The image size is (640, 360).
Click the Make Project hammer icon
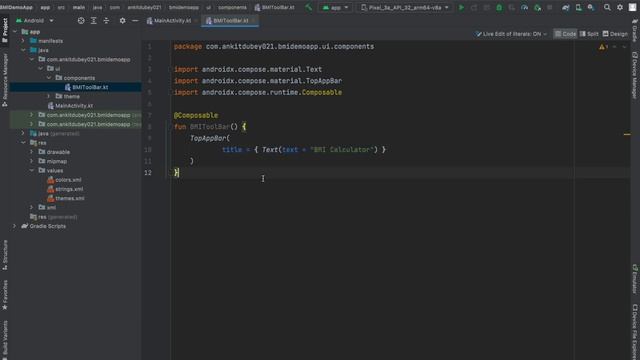(309, 7)
